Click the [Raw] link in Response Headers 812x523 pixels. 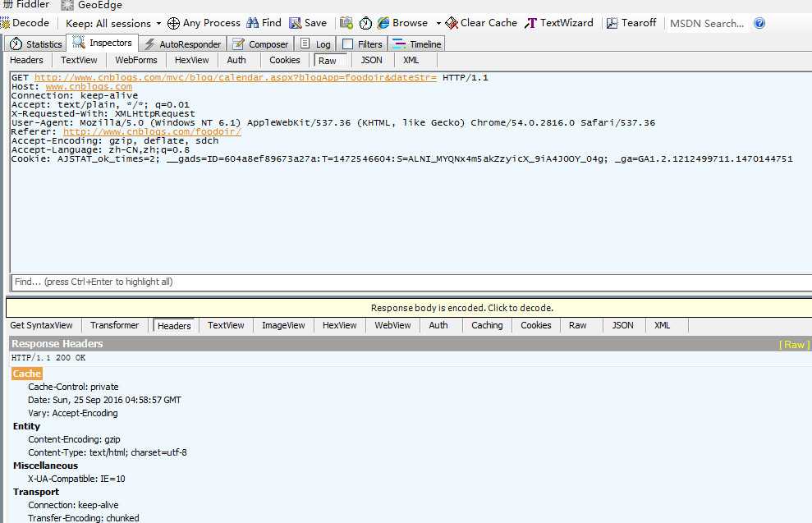pyautogui.click(x=794, y=344)
